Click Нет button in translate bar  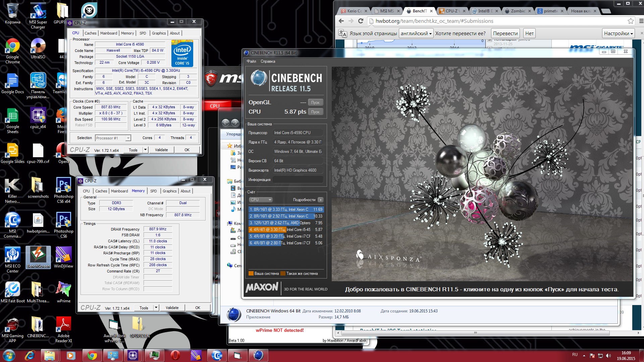pyautogui.click(x=529, y=34)
